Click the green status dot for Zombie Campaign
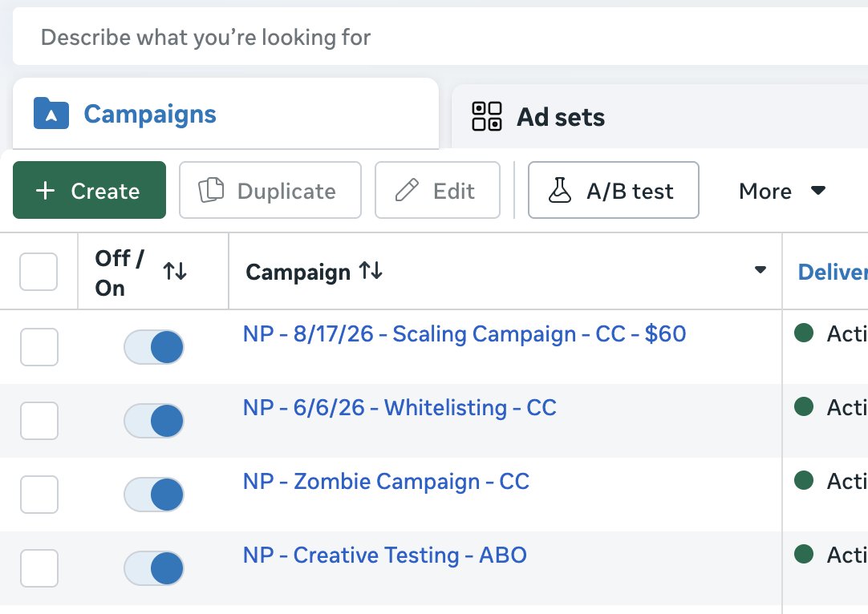Screen dimensions: 868x614 [x=803, y=480]
